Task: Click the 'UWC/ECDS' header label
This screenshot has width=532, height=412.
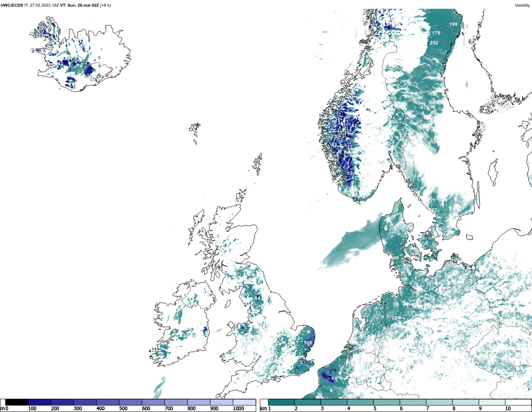Action: click(12, 5)
